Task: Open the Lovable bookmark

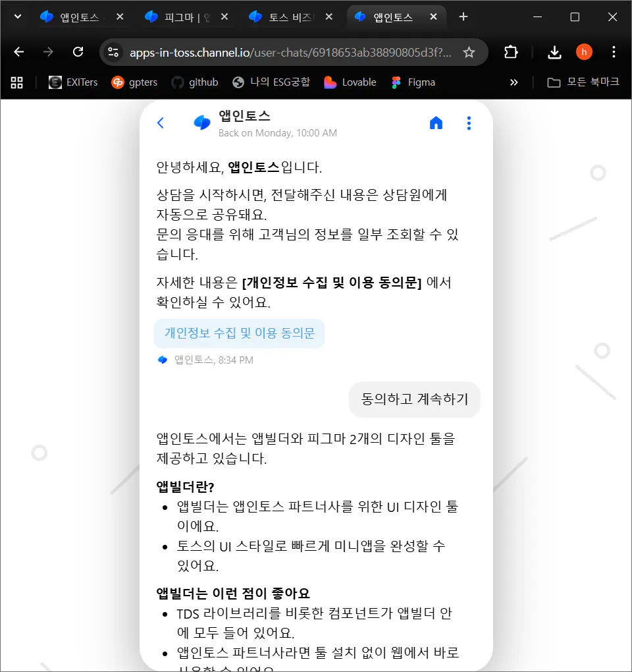Action: point(350,82)
